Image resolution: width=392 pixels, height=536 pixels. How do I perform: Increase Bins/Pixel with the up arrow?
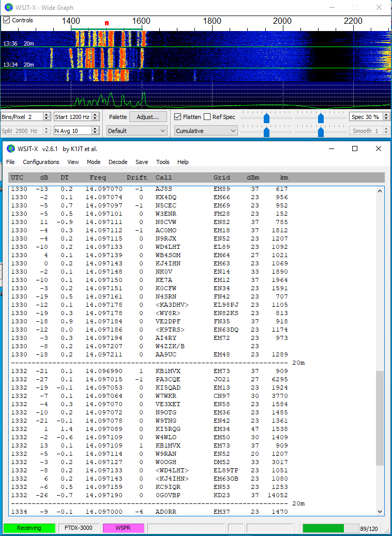(47, 114)
